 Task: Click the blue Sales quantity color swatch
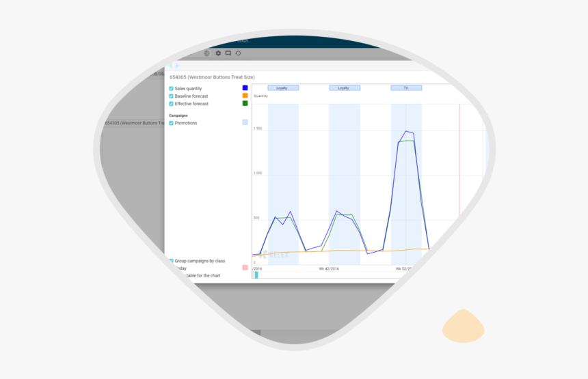click(245, 88)
